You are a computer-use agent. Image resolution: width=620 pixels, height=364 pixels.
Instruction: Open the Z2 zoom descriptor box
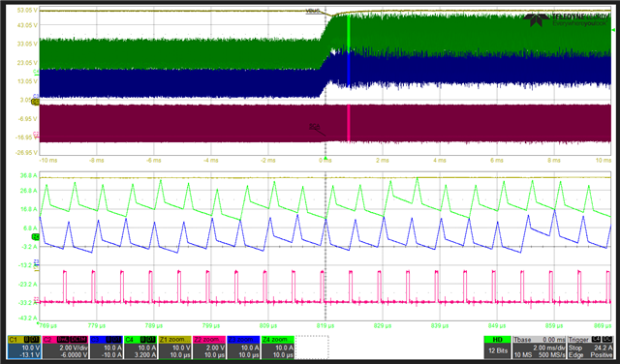point(209,347)
